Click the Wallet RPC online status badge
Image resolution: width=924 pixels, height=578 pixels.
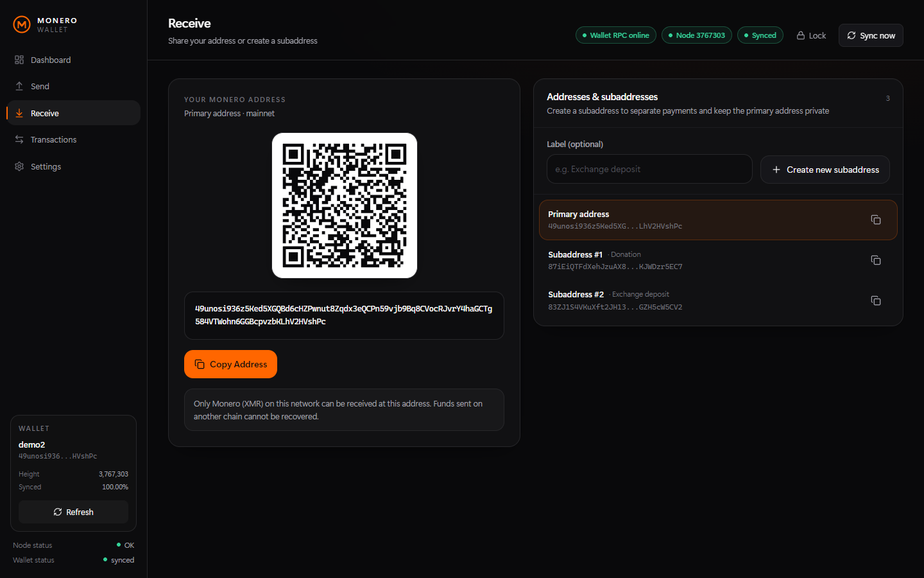[616, 35]
